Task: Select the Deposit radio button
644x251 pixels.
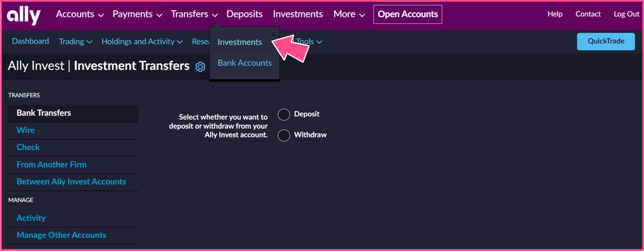Action: tap(284, 115)
